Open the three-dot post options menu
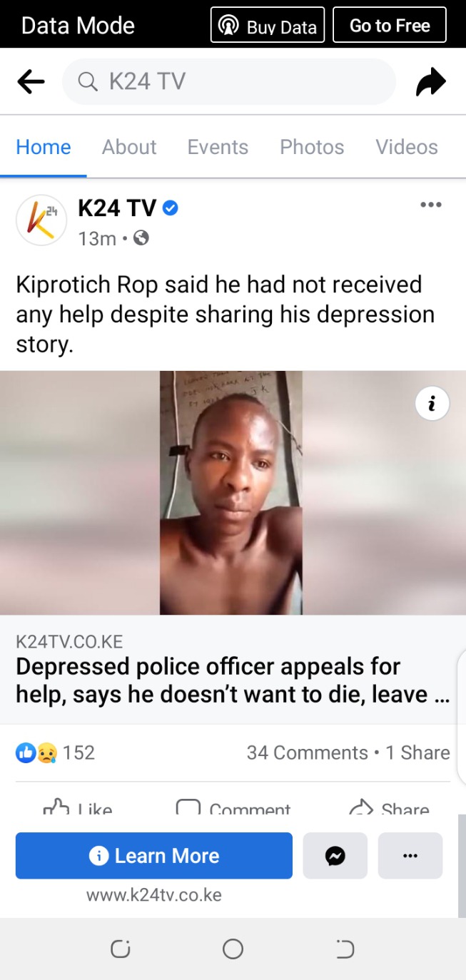This screenshot has height=980, width=466. pyautogui.click(x=430, y=205)
